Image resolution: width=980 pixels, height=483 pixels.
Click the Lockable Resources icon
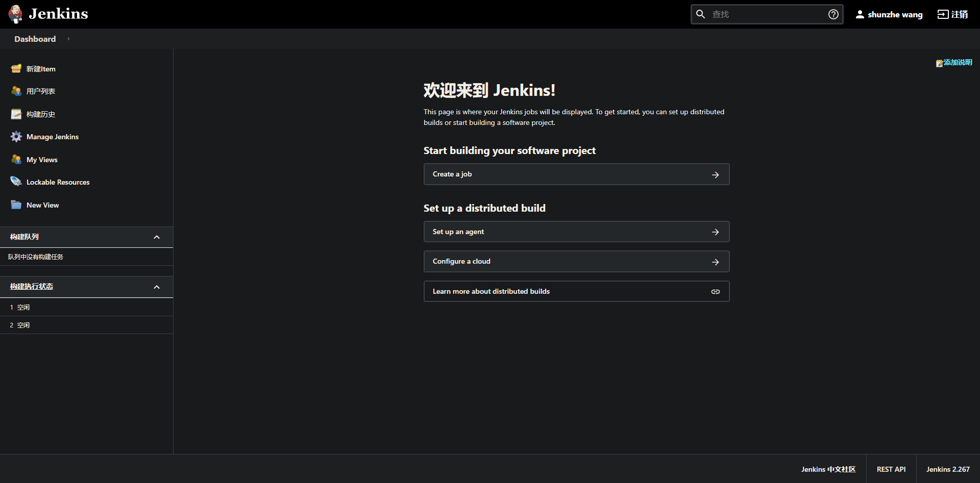tap(16, 182)
